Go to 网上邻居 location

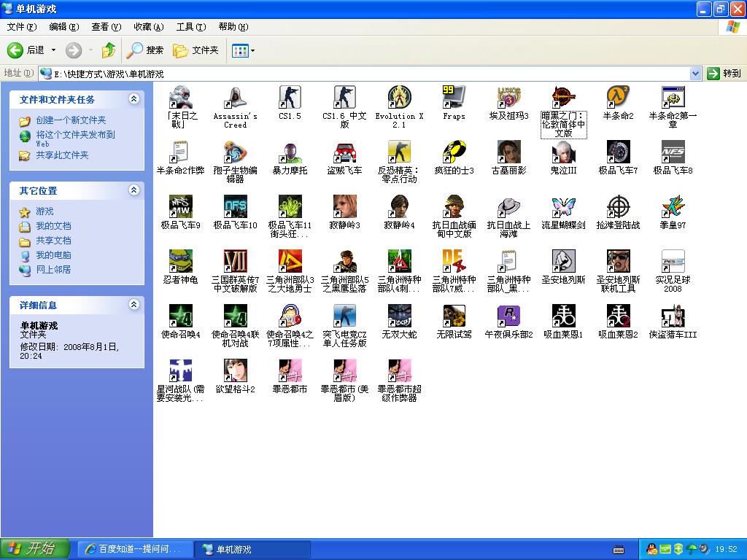click(x=53, y=270)
